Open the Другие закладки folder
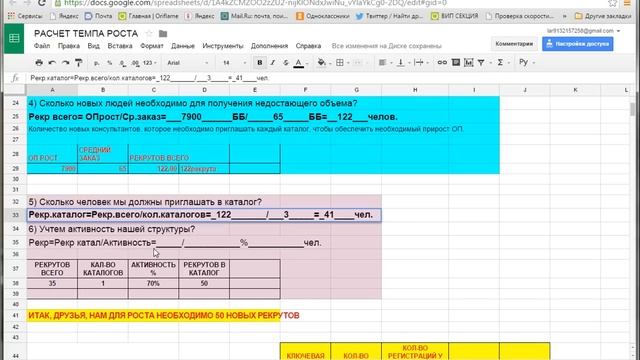 click(603, 16)
